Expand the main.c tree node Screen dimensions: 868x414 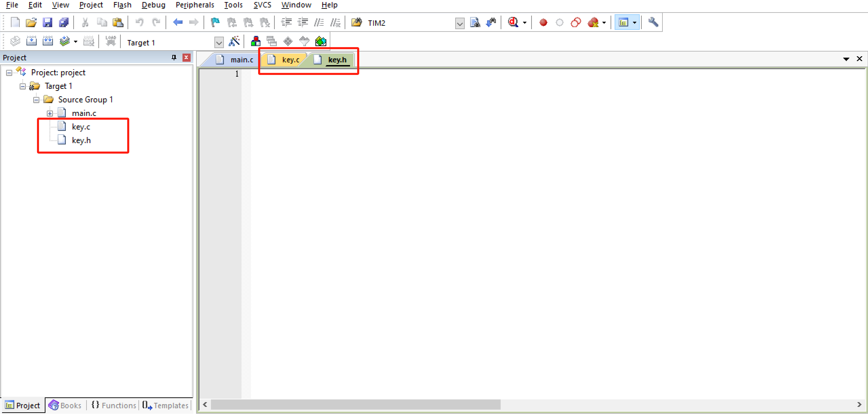50,113
